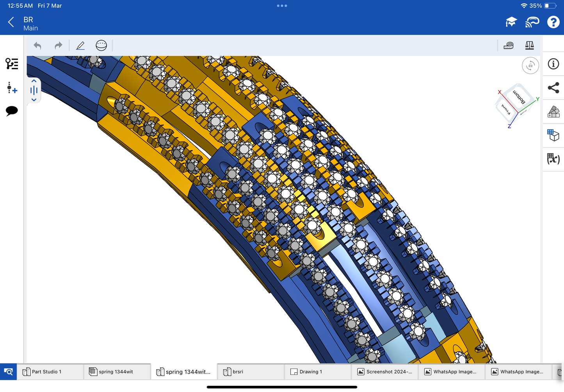
Task: Go back using the back chevron
Action: (11, 22)
